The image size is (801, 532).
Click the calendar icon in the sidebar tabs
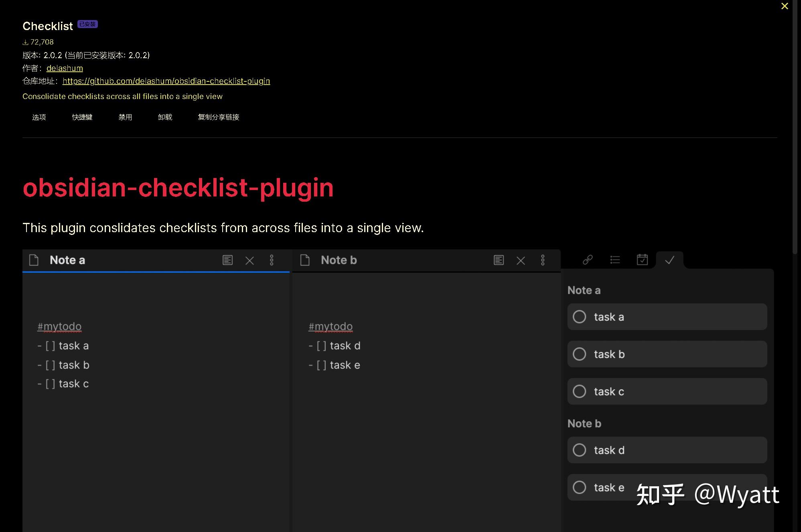coord(642,260)
